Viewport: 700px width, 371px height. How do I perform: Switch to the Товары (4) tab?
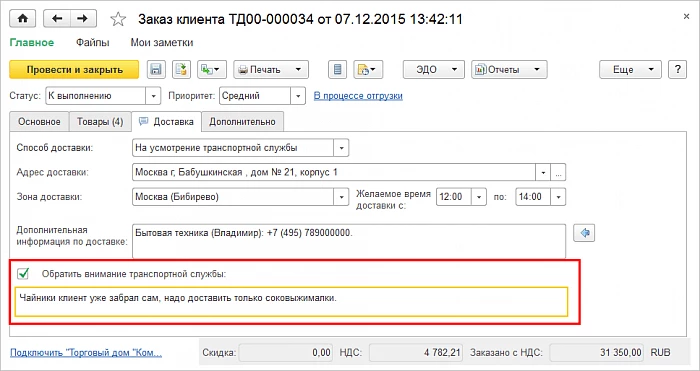point(100,122)
